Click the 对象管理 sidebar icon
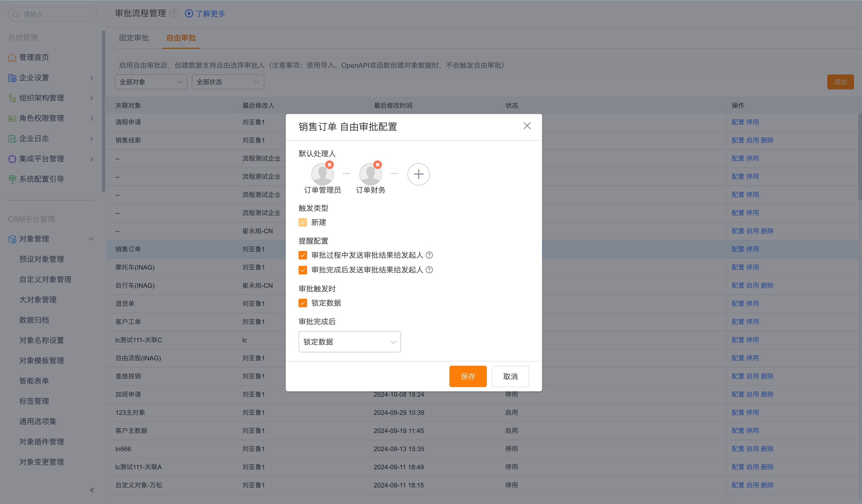The height and width of the screenshot is (504, 862). coord(12,239)
